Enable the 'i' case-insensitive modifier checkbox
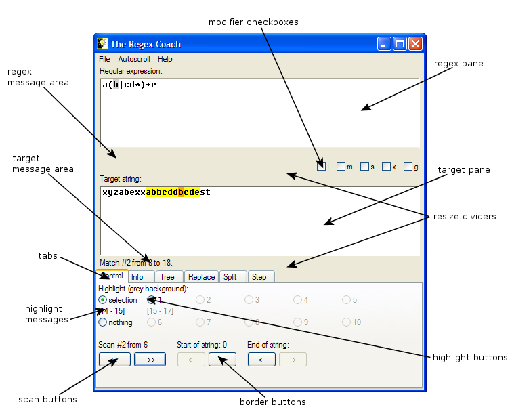The width and height of the screenshot is (512, 420). coord(320,167)
